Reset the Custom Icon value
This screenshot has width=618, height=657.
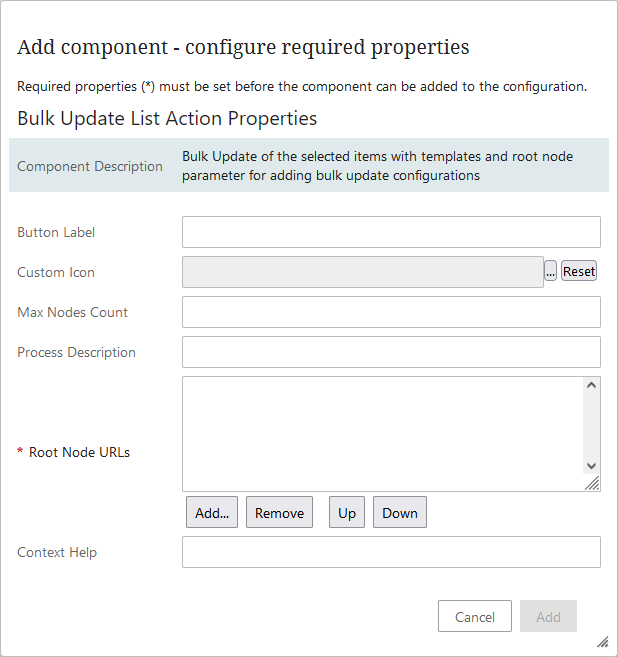[x=579, y=271]
